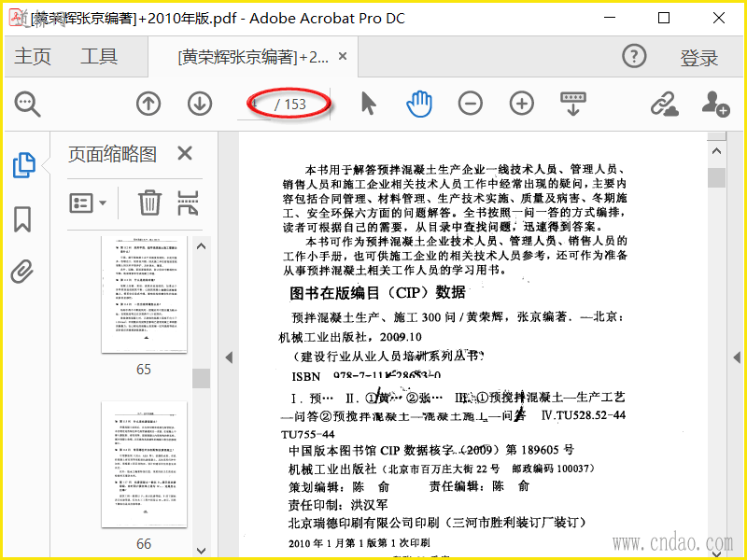Go to previous page arrow

pos(148,104)
